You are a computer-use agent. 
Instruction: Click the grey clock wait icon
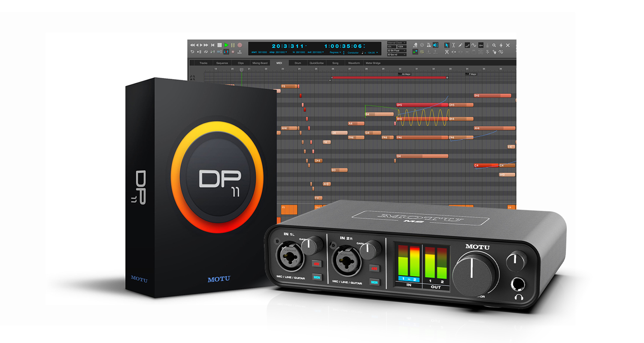coord(422,45)
